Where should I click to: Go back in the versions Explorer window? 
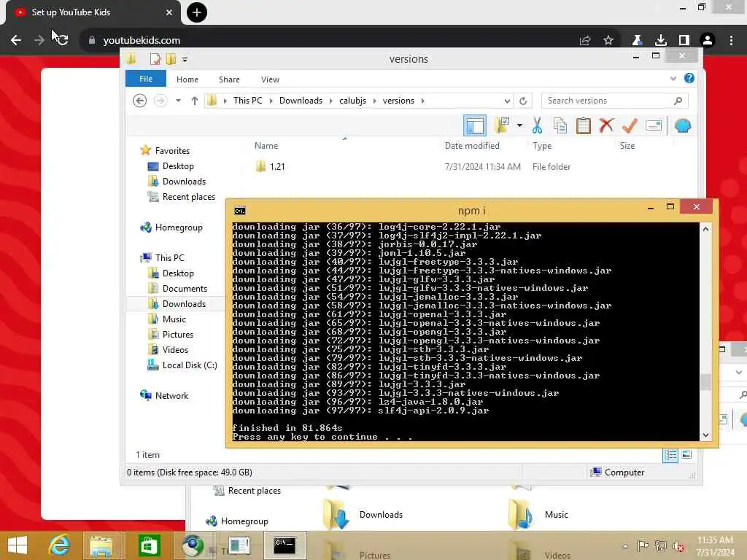click(139, 101)
